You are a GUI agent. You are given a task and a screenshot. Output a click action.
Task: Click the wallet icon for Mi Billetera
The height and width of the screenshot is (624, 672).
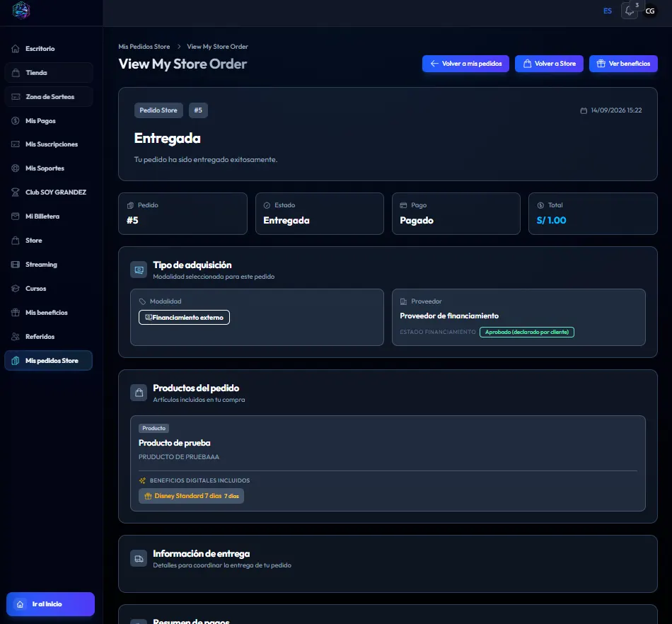tap(16, 216)
